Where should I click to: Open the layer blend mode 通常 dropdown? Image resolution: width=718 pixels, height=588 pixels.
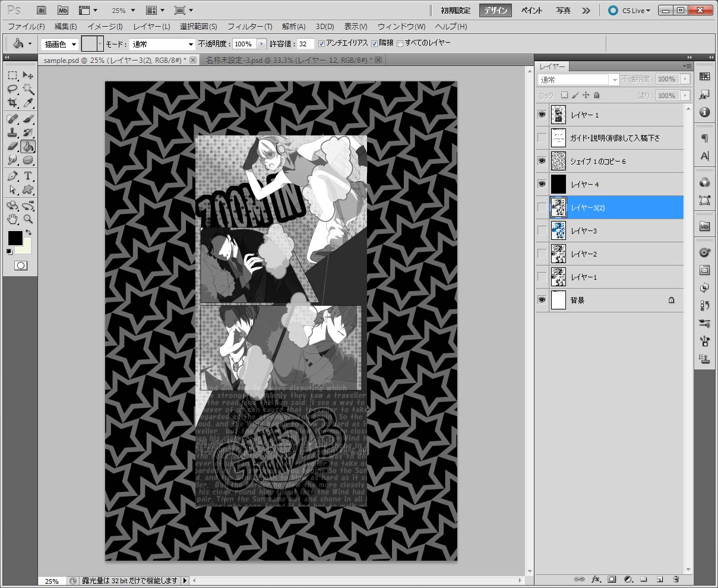[x=578, y=79]
